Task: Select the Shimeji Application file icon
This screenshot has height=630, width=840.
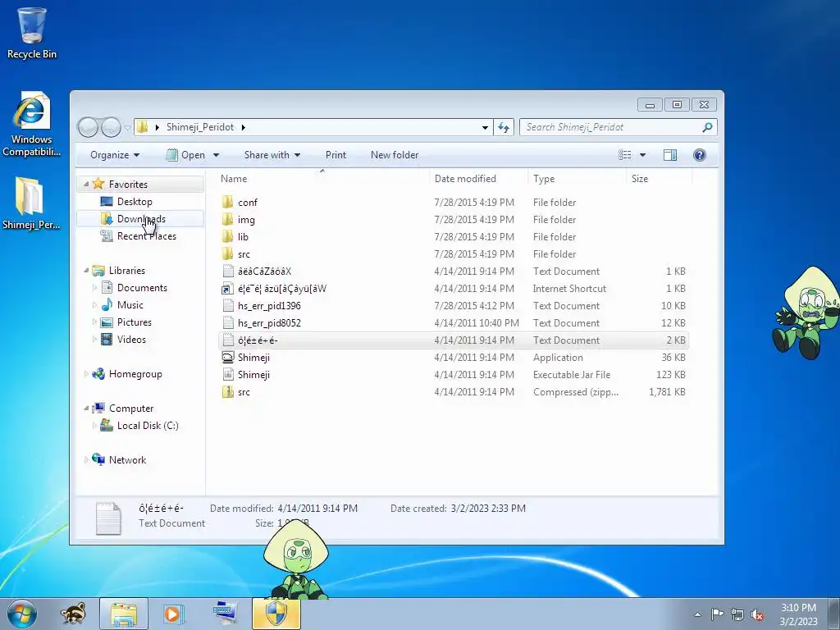Action: [x=228, y=358]
